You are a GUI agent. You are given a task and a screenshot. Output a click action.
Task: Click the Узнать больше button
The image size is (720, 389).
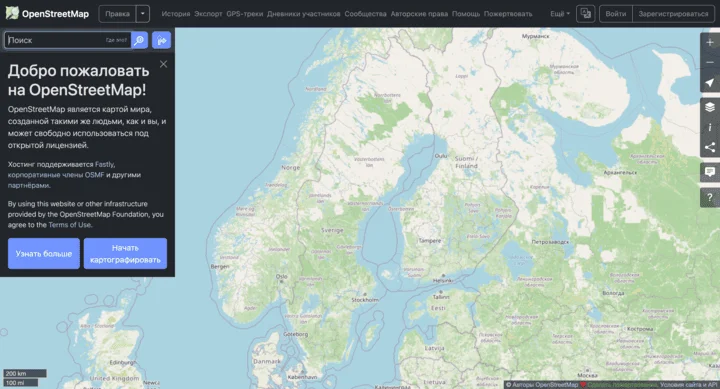(44, 254)
